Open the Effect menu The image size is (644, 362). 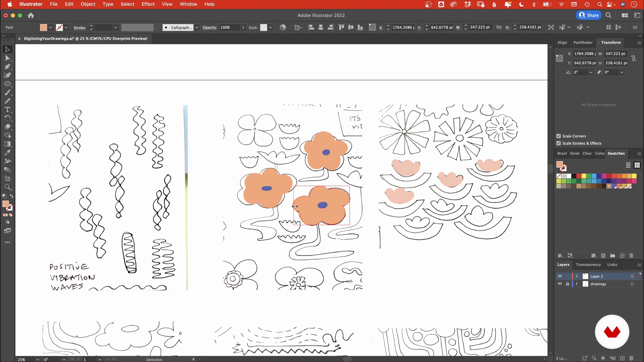tap(148, 4)
